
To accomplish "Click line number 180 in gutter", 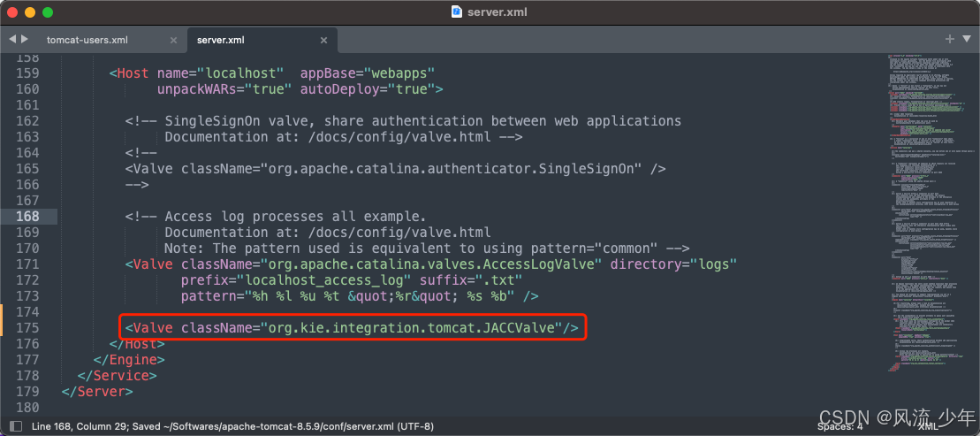I will 27,408.
